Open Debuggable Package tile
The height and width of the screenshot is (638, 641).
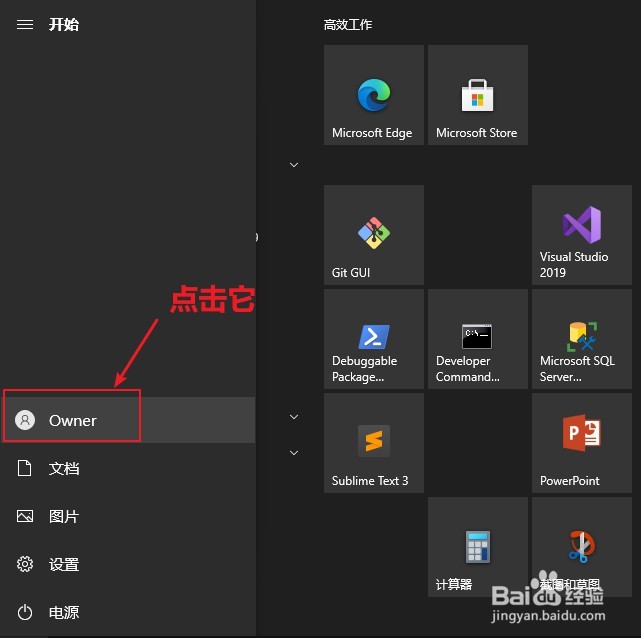pyautogui.click(x=374, y=339)
